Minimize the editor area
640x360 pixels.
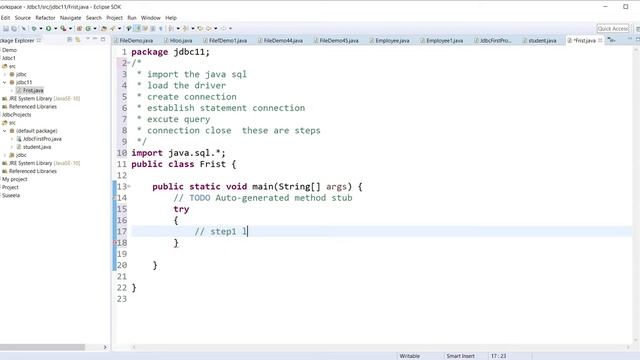pos(629,39)
